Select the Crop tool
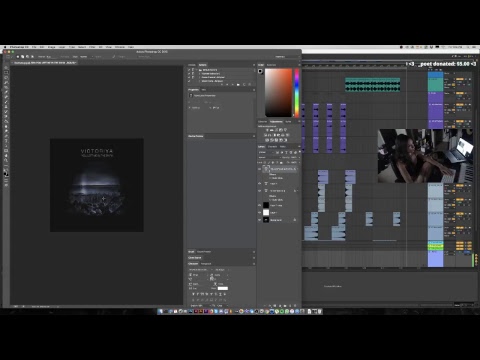The height and width of the screenshot is (360, 480). [x=6, y=87]
